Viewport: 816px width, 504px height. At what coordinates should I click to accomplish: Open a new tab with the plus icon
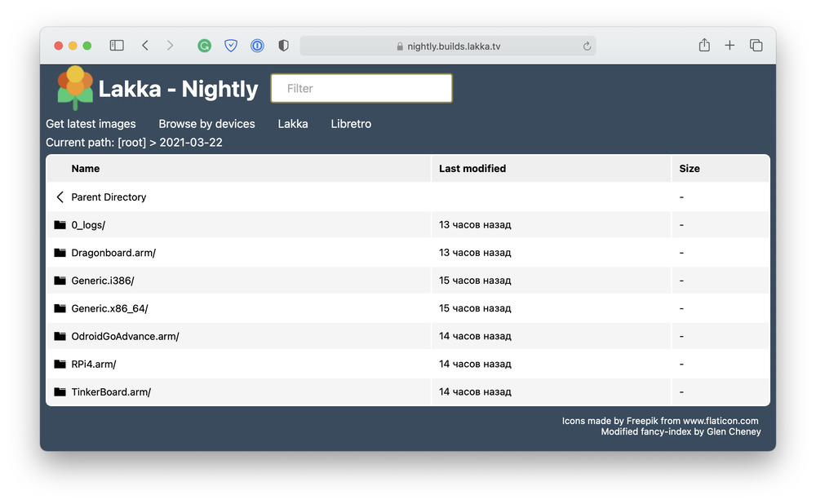(730, 46)
